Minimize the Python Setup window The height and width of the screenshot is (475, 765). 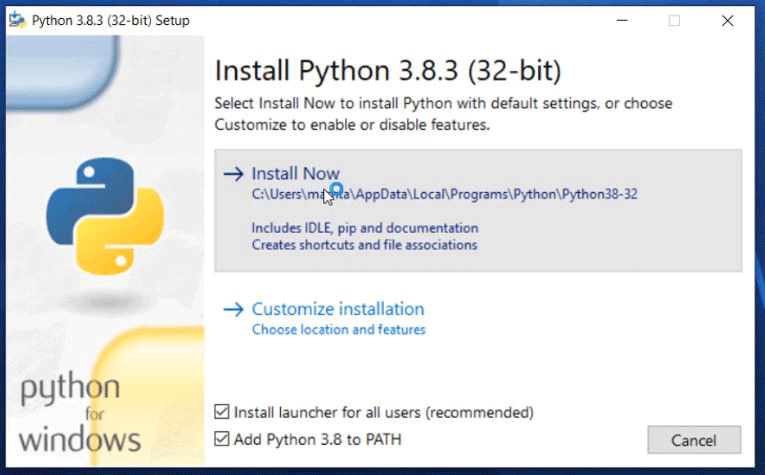coord(622,20)
